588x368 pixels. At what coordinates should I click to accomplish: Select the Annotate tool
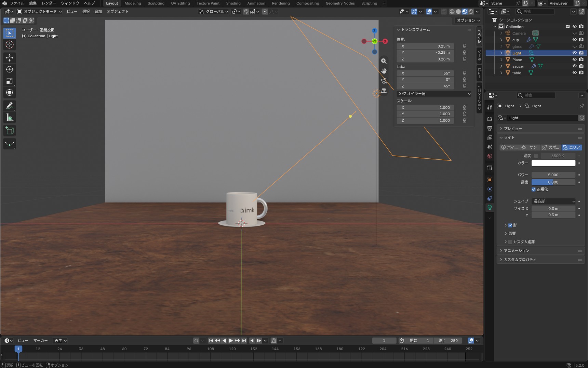(x=10, y=106)
